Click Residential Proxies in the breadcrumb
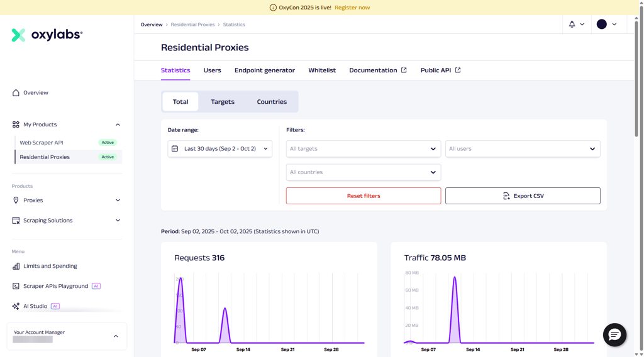Screen dimensions: 644x357 coord(192,25)
